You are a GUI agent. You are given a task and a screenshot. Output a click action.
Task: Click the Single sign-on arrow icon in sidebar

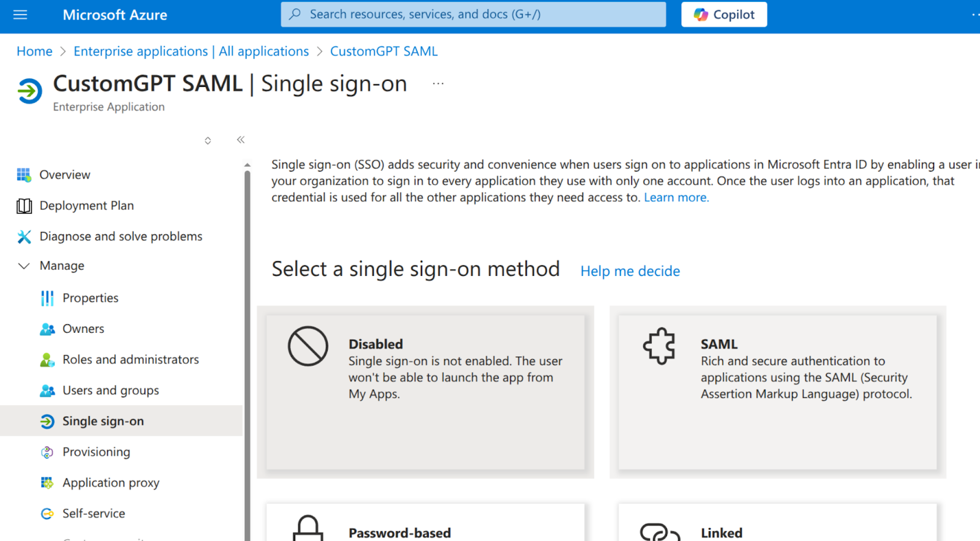click(47, 421)
